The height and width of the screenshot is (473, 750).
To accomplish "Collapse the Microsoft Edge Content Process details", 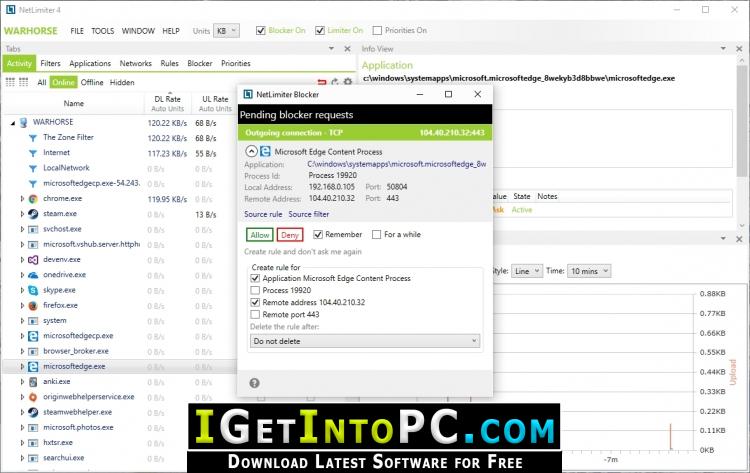I will coord(251,152).
